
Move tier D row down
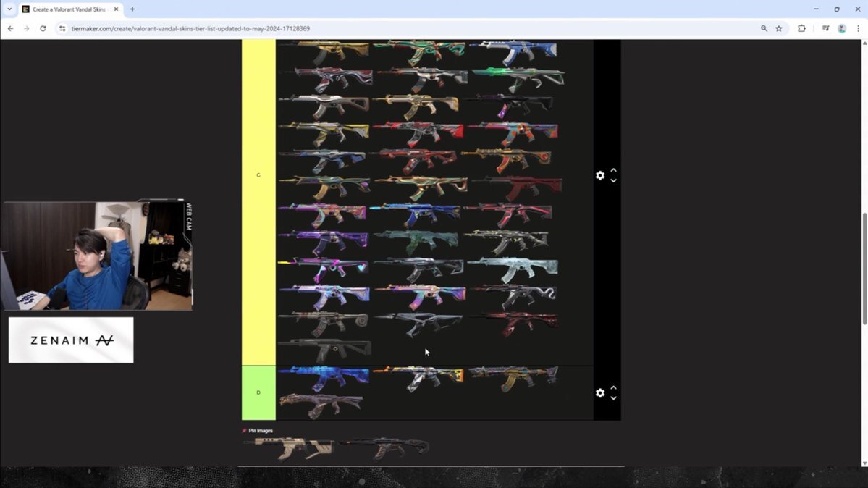point(613,397)
